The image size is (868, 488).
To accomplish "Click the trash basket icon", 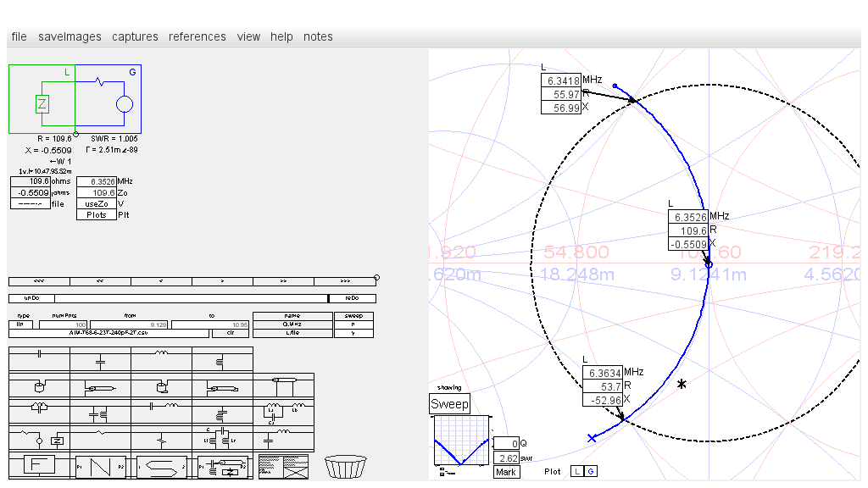I will tap(346, 467).
